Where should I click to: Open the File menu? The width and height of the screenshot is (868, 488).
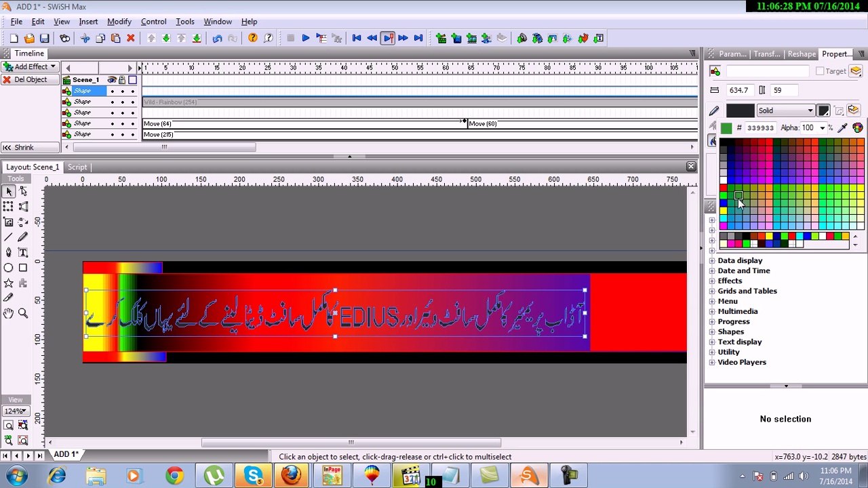[16, 22]
